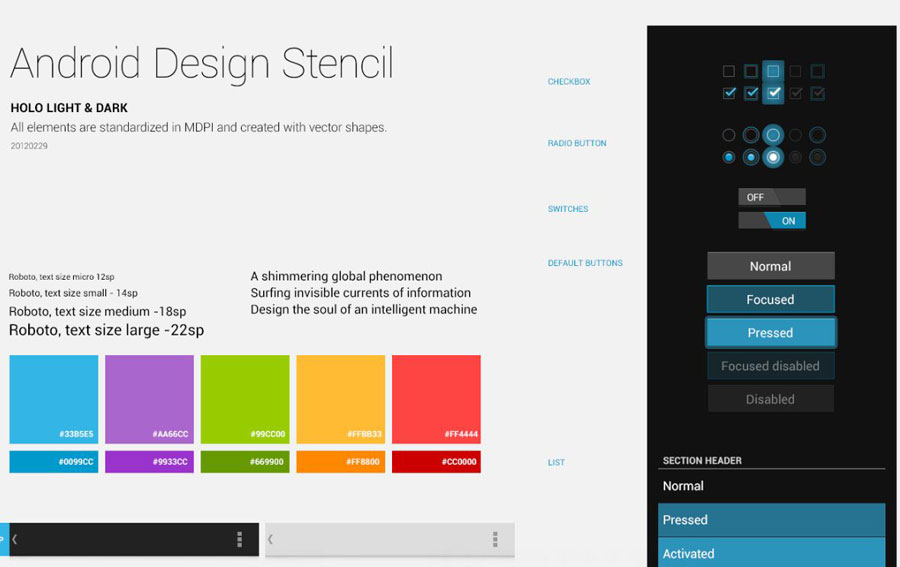Click the orange #FF8800 color swatch
Screen dimensions: 900x567
pyautogui.click(x=340, y=462)
